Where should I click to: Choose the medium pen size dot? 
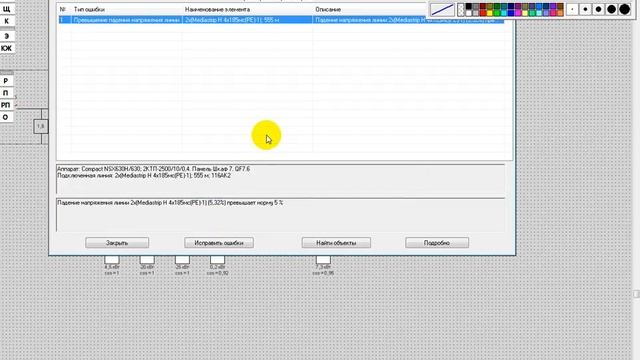[x=598, y=9]
